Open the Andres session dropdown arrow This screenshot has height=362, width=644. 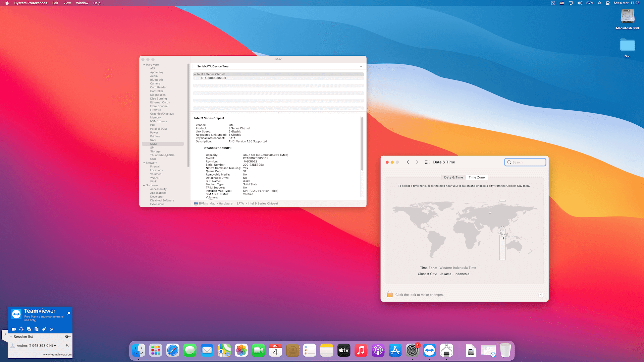click(x=55, y=346)
